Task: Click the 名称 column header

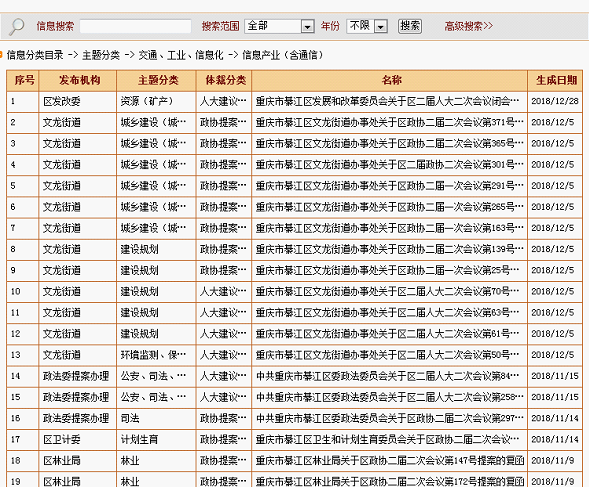Action: (x=390, y=80)
